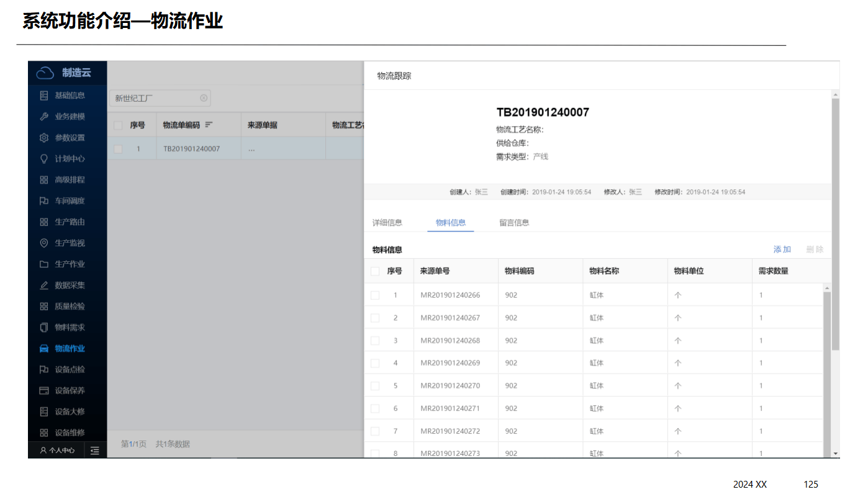The width and height of the screenshot is (868, 492).
Task: Open 设备保养 card icon
Action: [43, 391]
